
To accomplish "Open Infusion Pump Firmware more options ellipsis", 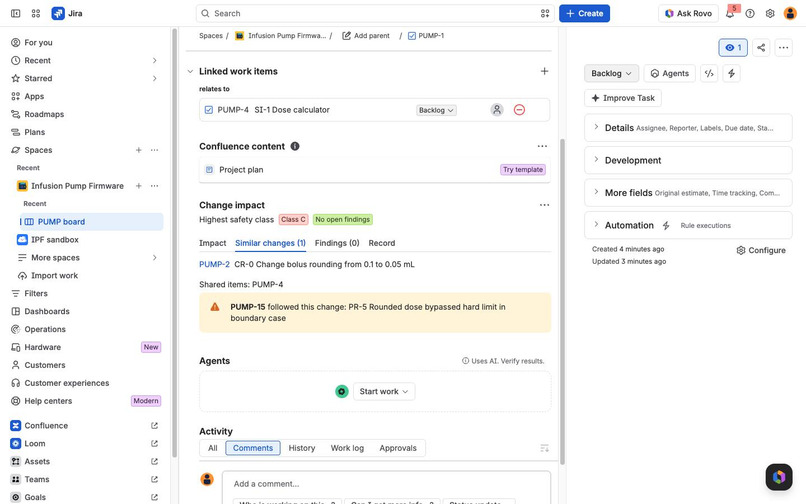I will (154, 186).
